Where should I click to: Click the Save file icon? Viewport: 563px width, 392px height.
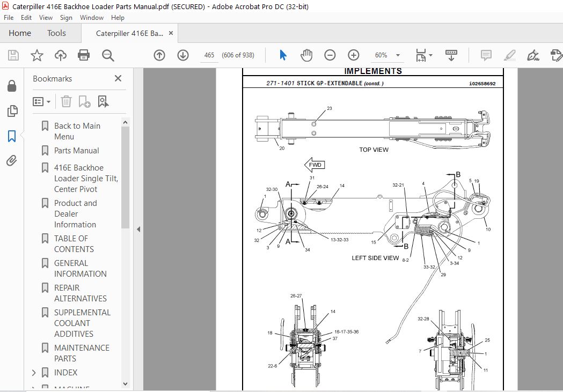pos(13,55)
